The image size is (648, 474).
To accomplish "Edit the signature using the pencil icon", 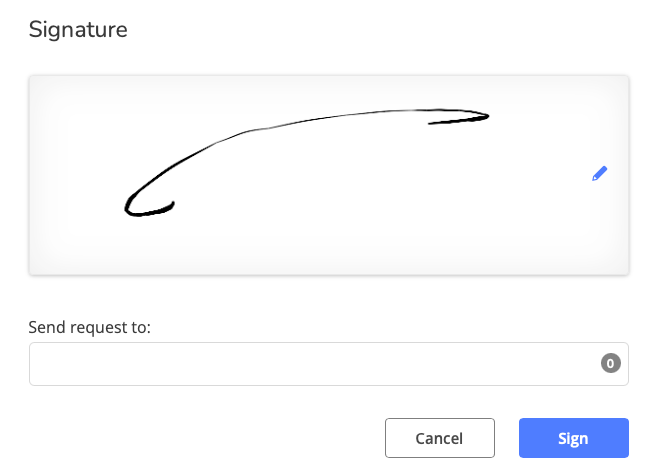I will click(x=599, y=173).
